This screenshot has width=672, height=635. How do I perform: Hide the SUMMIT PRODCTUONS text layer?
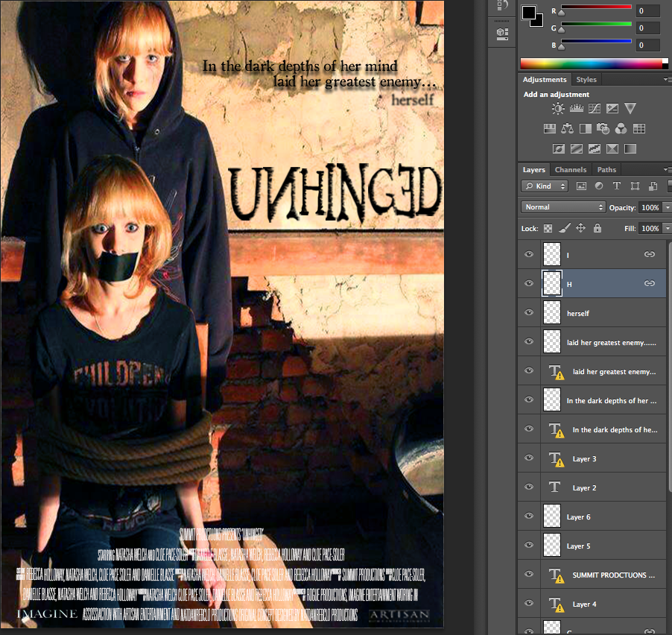pos(529,574)
